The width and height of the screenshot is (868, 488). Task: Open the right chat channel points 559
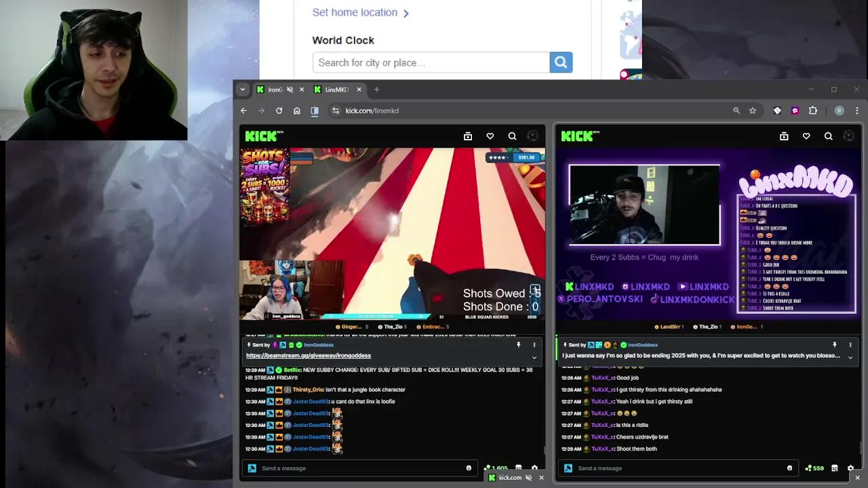click(814, 468)
